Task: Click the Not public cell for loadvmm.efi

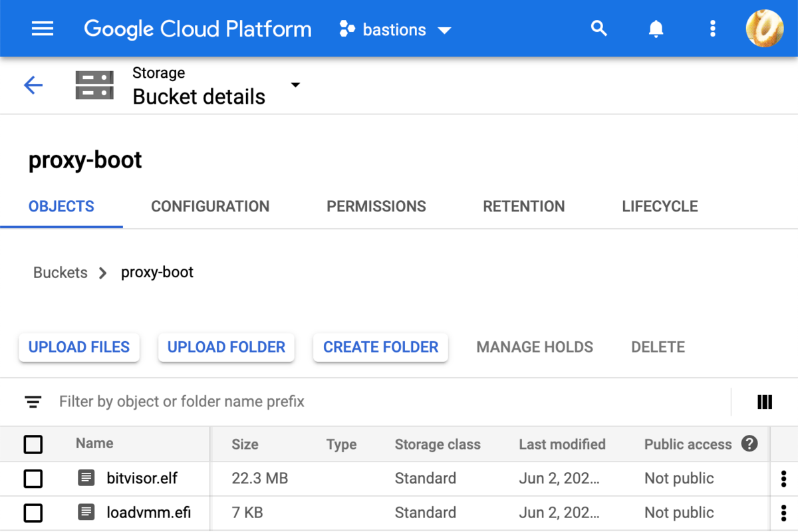Action: pos(679,513)
